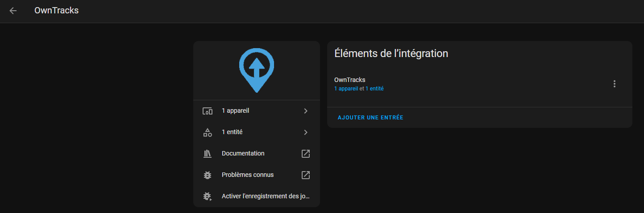The height and width of the screenshot is (213, 644).
Task: Click the OwnTracks map pin logo
Action: click(x=256, y=70)
